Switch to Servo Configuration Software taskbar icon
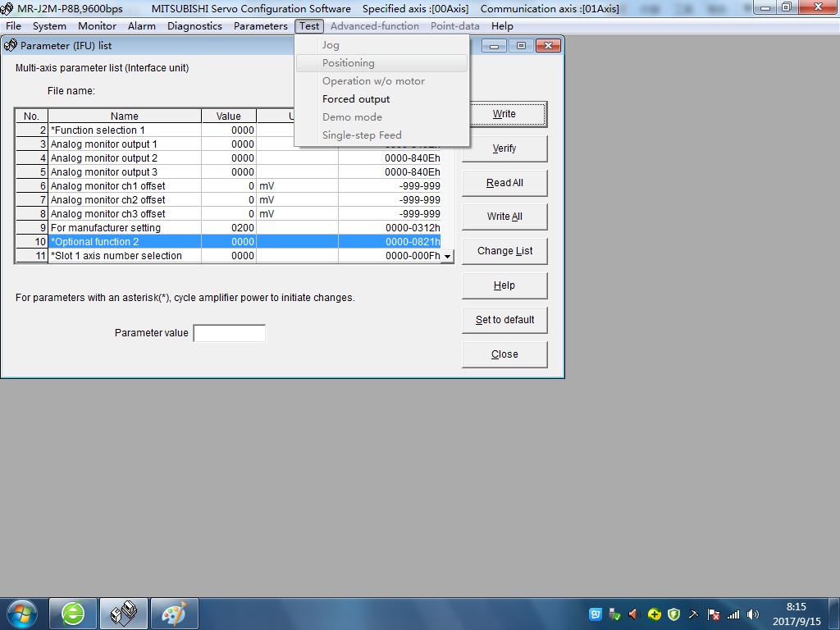The image size is (840, 630). point(123,613)
